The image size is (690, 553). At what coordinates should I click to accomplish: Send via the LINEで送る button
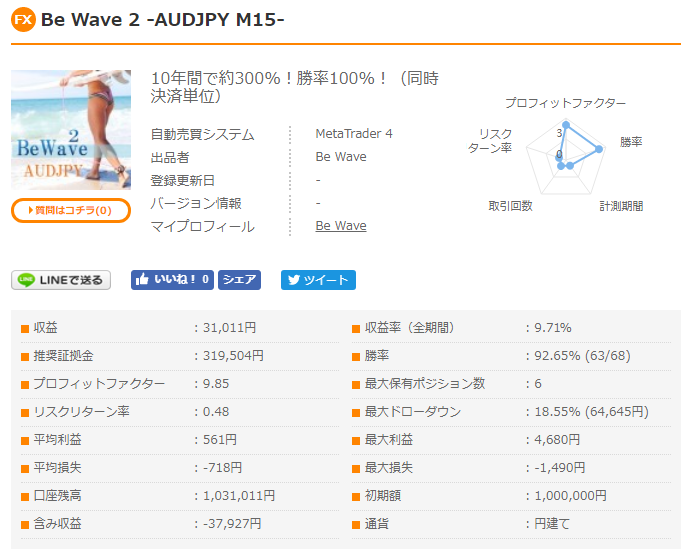(61, 280)
